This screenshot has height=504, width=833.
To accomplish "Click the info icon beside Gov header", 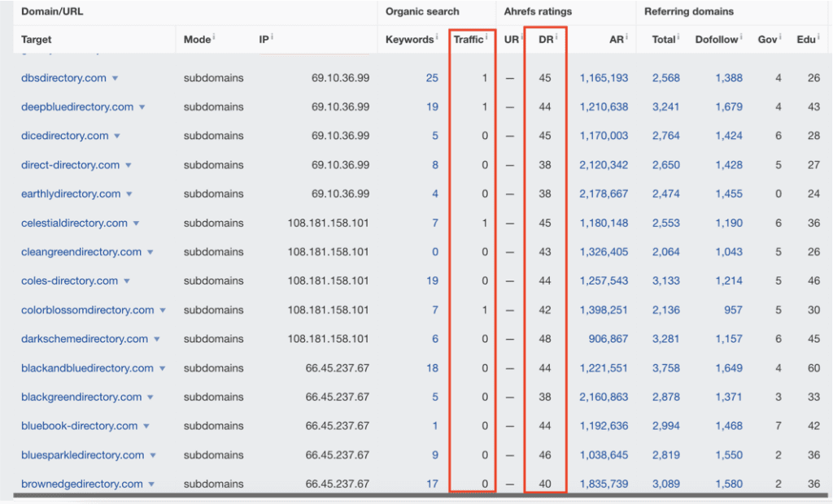I will [x=780, y=37].
